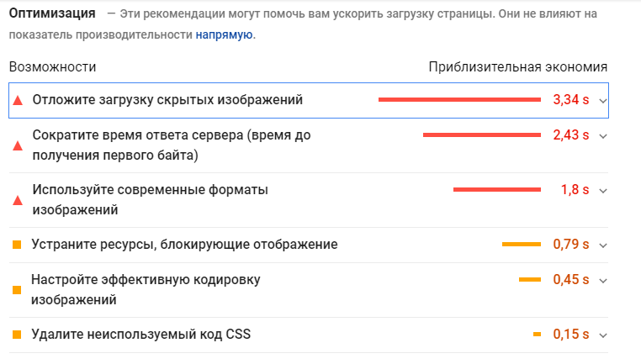641x364 pixels.
Task: Click red triangle icon beside 'Отложите загрузку скрытых изображений'
Action: [x=18, y=101]
